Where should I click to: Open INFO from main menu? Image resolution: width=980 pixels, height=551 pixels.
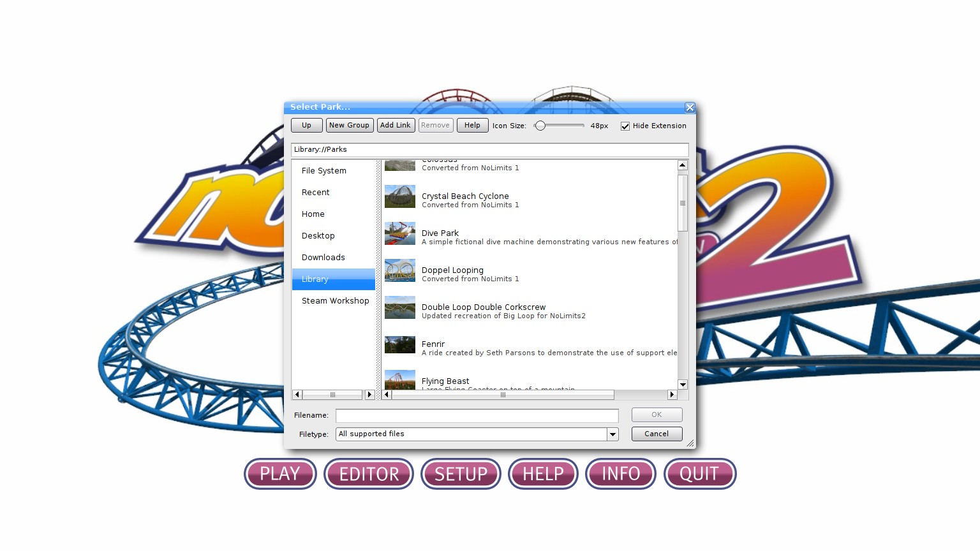[621, 474]
